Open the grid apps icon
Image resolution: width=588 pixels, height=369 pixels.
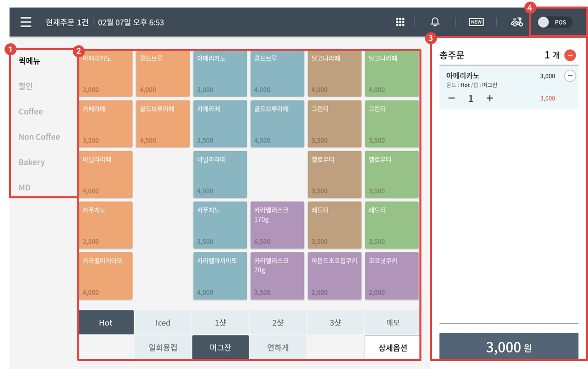pos(400,22)
